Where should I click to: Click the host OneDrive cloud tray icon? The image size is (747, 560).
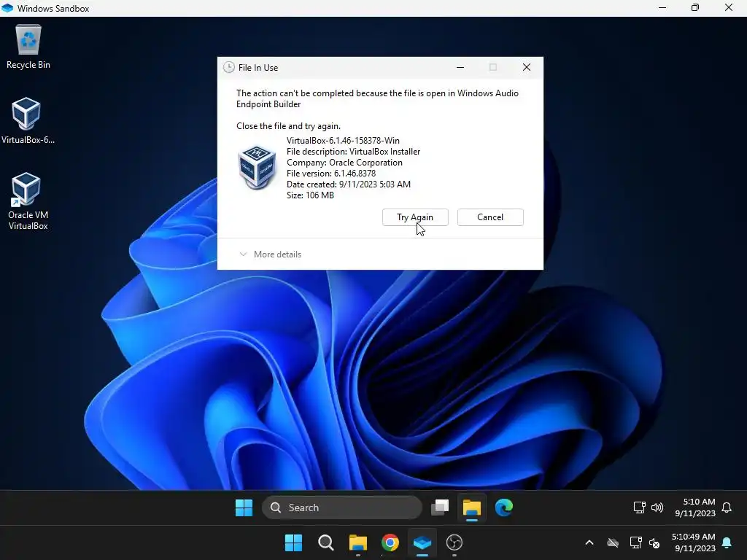[x=613, y=542]
